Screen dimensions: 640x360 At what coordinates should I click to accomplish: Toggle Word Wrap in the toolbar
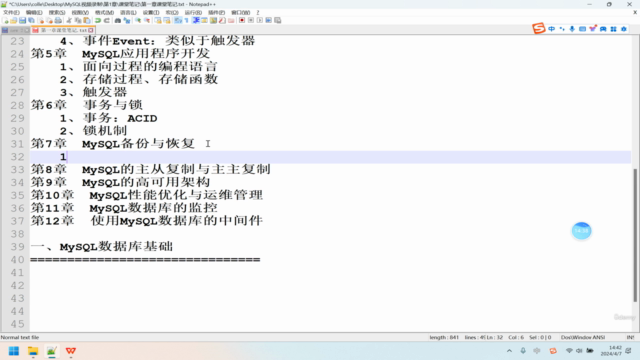pos(177,20)
